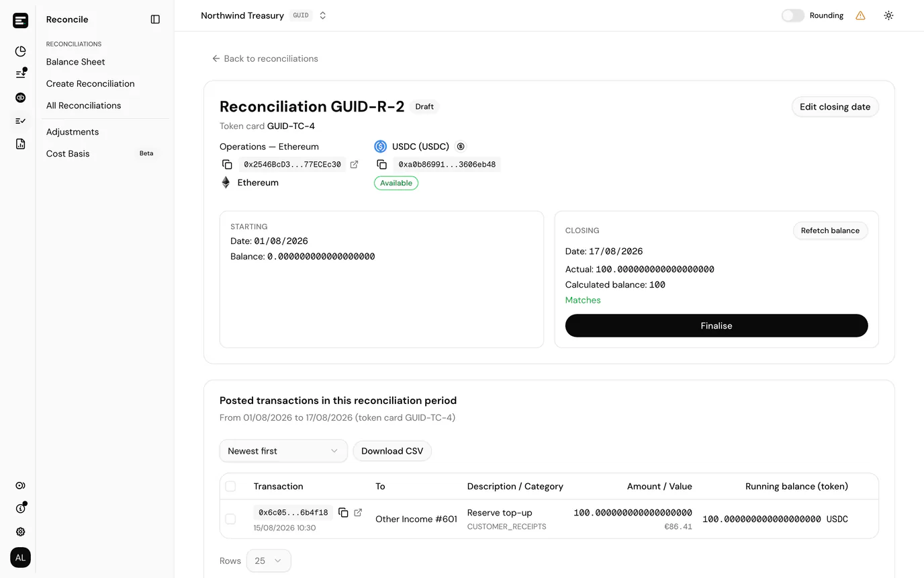Go to Cost Basis page
This screenshot has height=578, width=924.
click(x=68, y=153)
